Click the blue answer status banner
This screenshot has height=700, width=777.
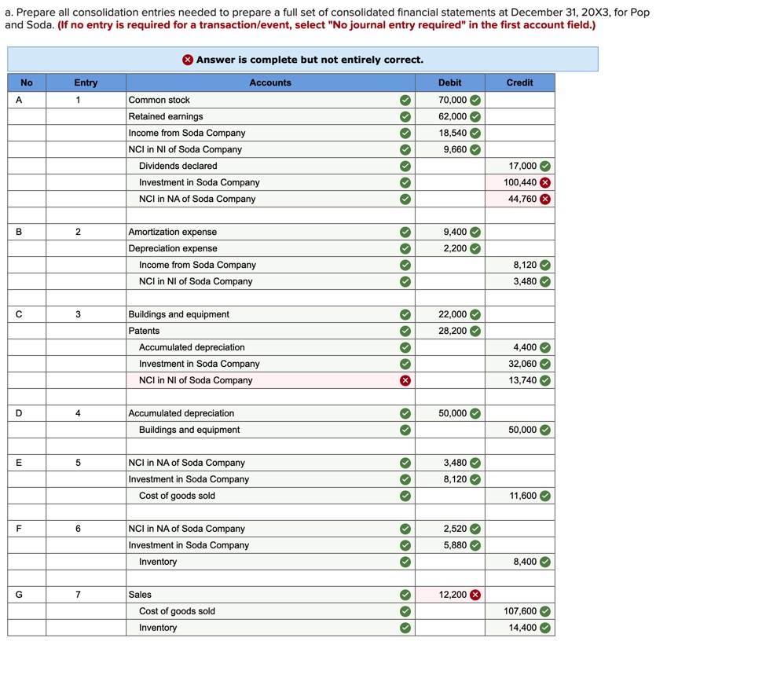pos(302,60)
